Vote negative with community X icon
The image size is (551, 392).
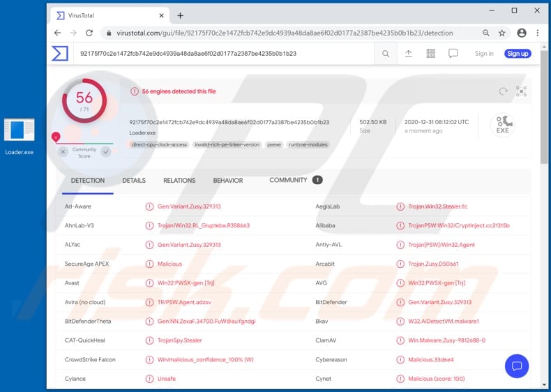[x=63, y=151]
